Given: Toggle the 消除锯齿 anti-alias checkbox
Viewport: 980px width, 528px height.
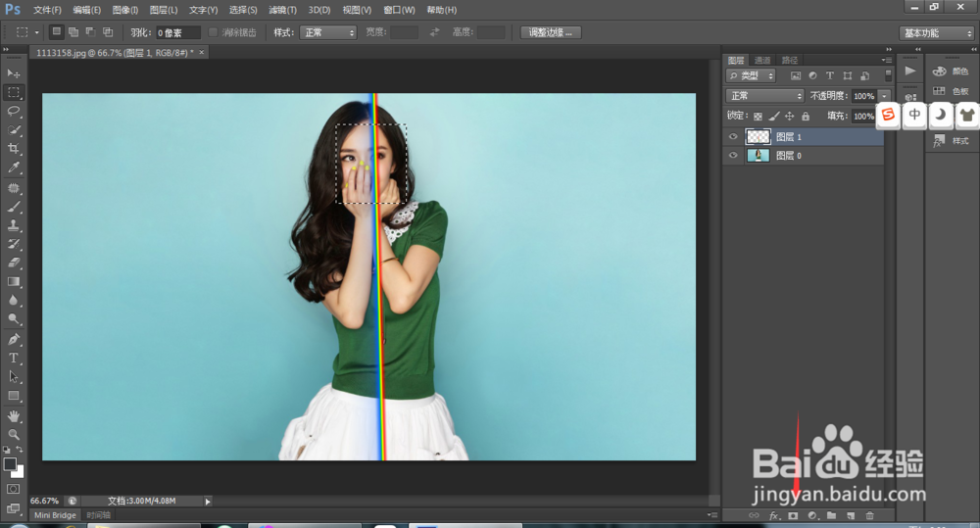Looking at the screenshot, I should (x=213, y=32).
